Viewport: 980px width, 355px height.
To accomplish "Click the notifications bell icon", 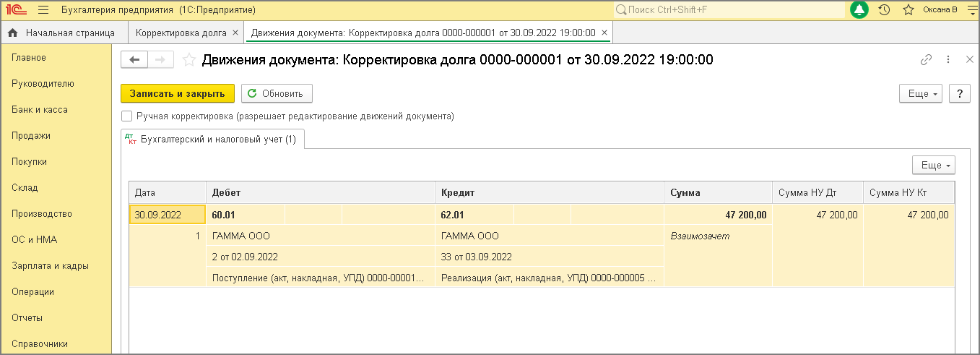I will click(859, 10).
